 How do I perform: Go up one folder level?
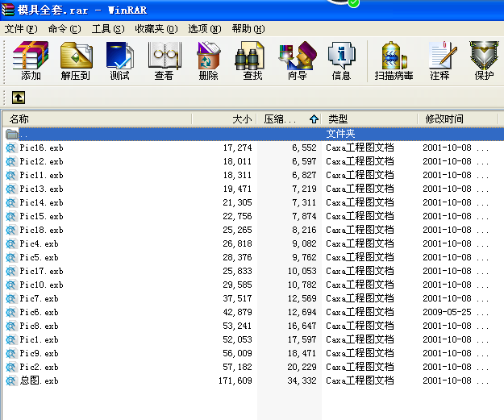point(19,98)
